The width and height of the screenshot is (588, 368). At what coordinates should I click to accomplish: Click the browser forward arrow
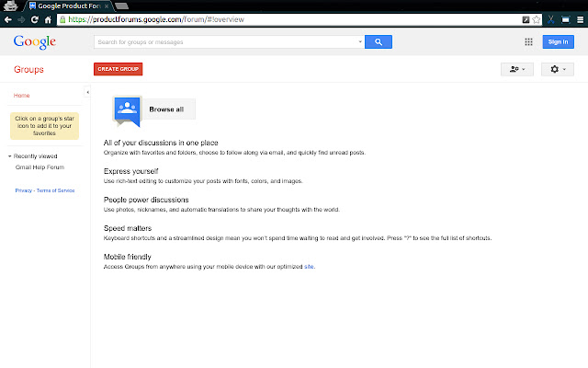tap(21, 19)
